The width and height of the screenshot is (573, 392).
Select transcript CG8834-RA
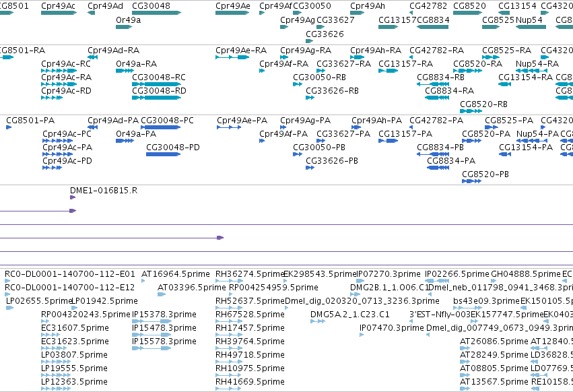(450, 91)
